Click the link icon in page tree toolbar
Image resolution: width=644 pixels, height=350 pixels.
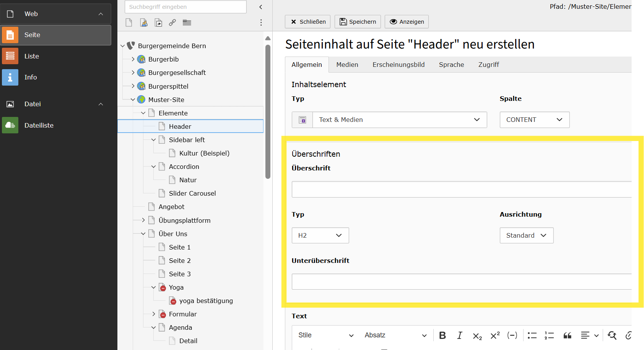click(172, 23)
